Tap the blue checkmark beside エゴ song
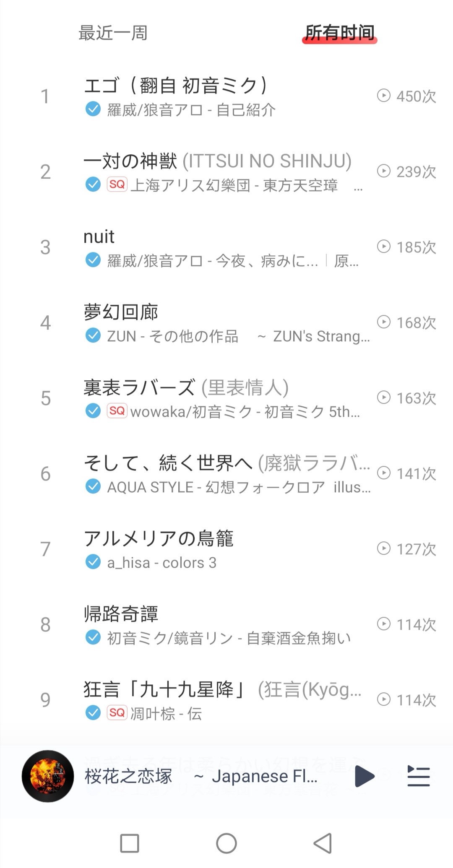Screen dimensions: 453x868 (93, 109)
